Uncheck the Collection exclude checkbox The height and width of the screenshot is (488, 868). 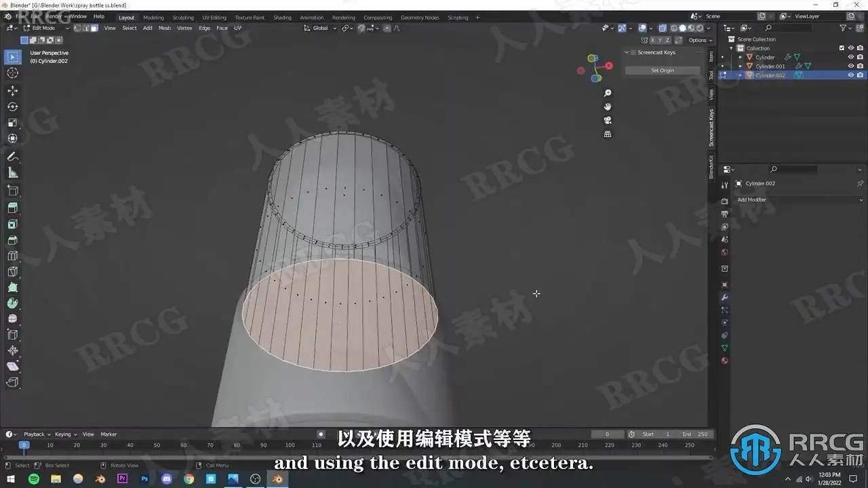842,48
